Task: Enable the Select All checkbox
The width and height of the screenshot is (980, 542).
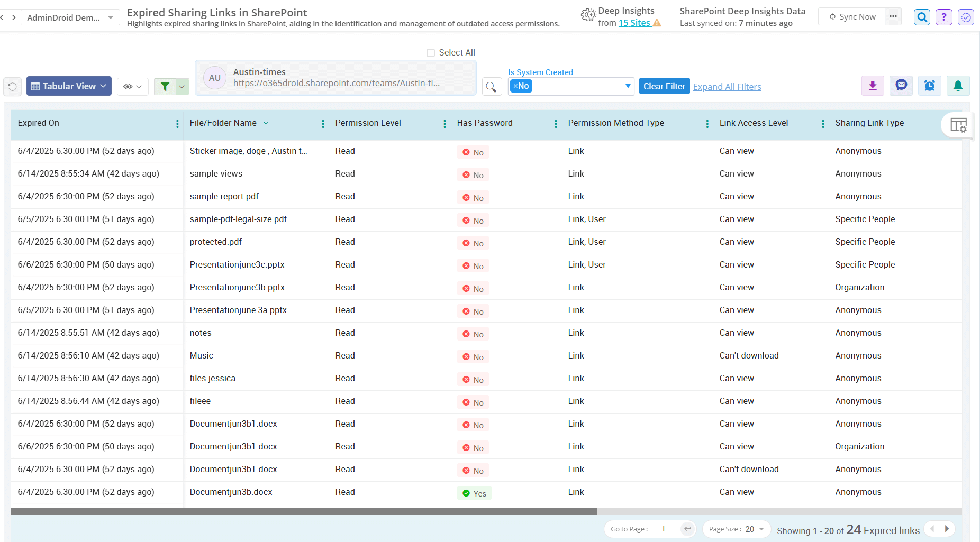Action: coord(431,52)
